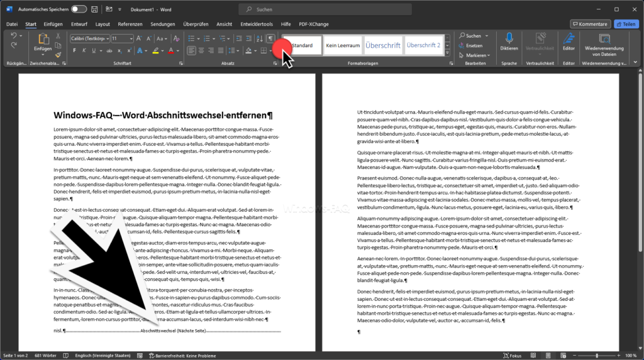Switch to the Layout tab
This screenshot has height=360, width=644.
tap(103, 24)
